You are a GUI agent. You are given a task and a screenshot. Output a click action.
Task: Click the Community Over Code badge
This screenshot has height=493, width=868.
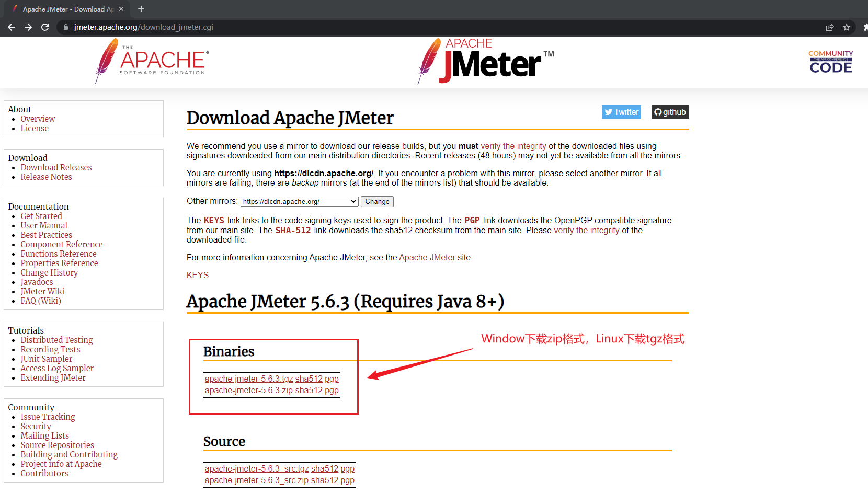(x=830, y=61)
